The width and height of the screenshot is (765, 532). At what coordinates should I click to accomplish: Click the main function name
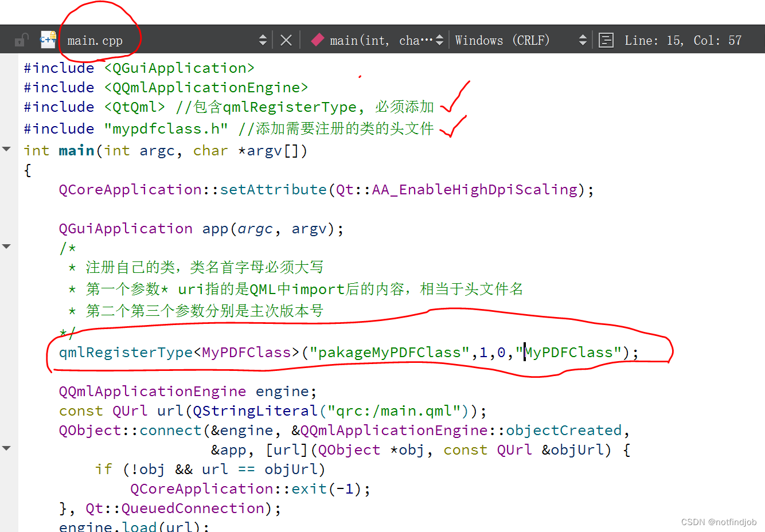[x=76, y=150]
